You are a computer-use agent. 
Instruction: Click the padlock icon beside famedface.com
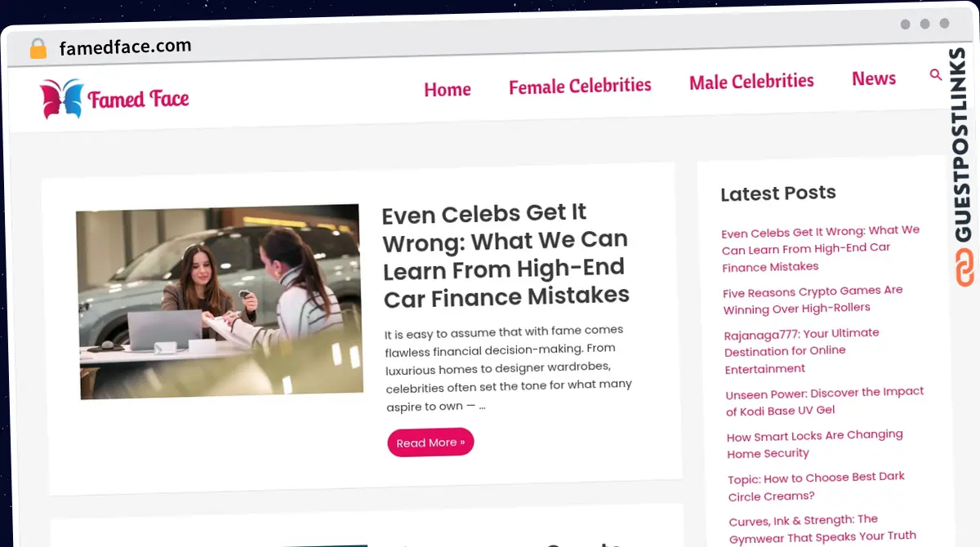38,49
